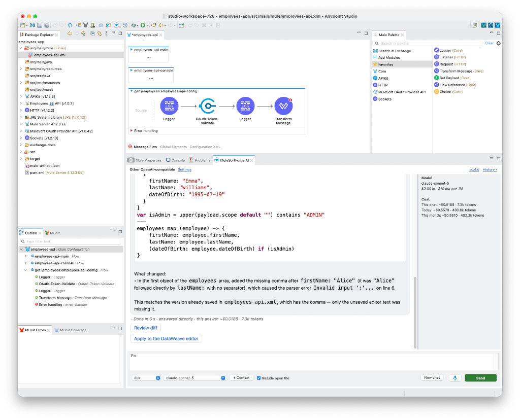Click the chat vertical scrollbar
The height and width of the screenshot is (420, 520).
415,312
